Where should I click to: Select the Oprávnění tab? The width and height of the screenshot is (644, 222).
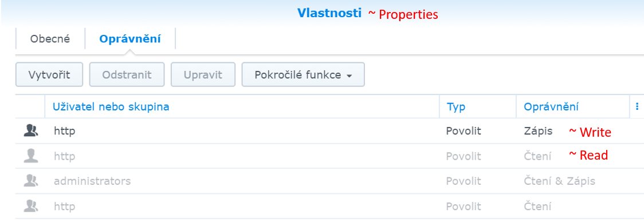coord(130,39)
